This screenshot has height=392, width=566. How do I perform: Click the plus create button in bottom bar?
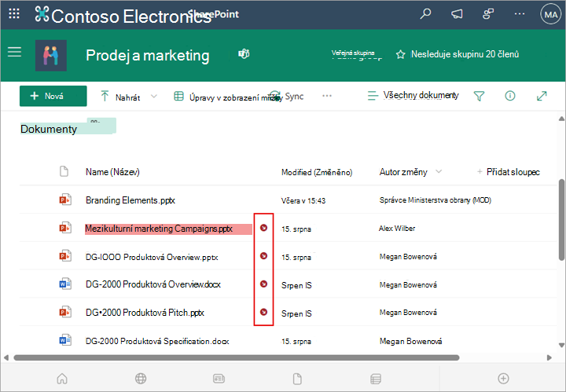pyautogui.click(x=504, y=379)
